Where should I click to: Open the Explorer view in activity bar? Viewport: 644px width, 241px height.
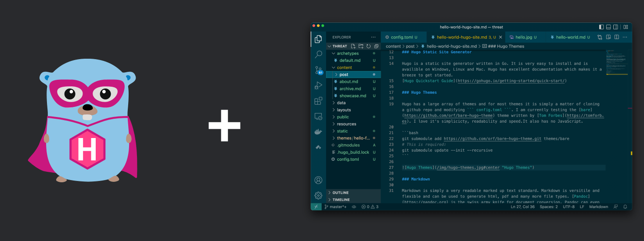[318, 39]
